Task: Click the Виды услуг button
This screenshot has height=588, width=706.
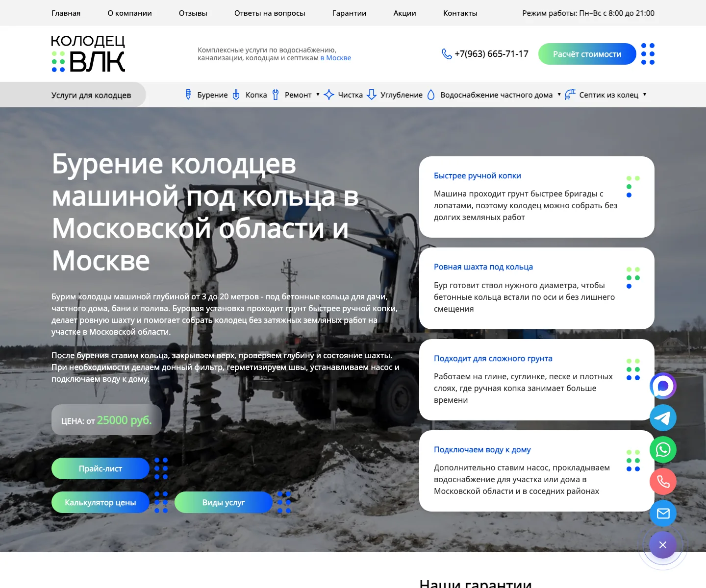Action: (x=224, y=502)
